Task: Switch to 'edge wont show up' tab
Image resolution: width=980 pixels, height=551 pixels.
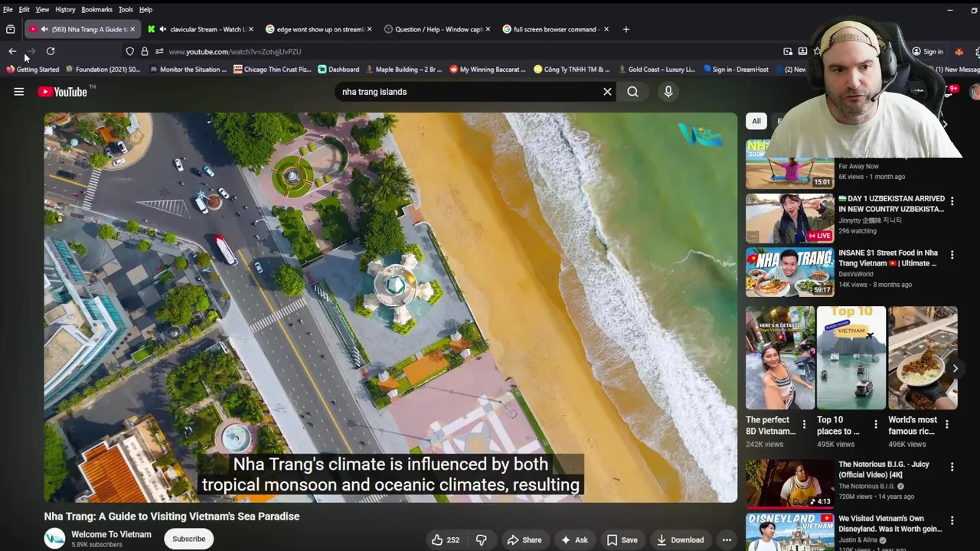Action: (x=318, y=29)
